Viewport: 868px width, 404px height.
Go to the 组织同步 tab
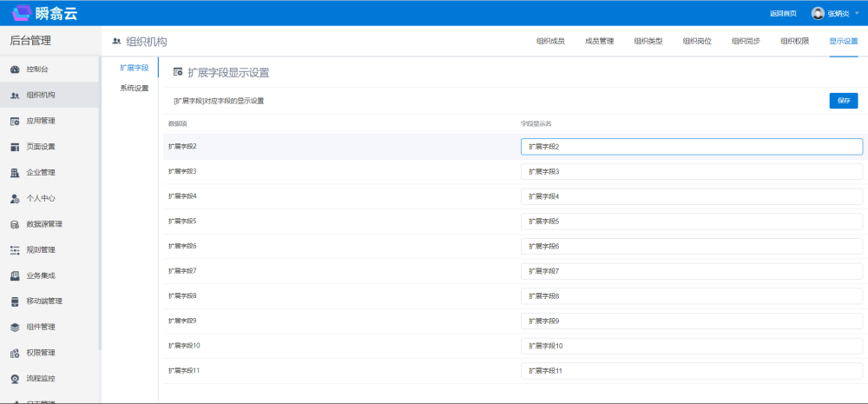click(746, 41)
